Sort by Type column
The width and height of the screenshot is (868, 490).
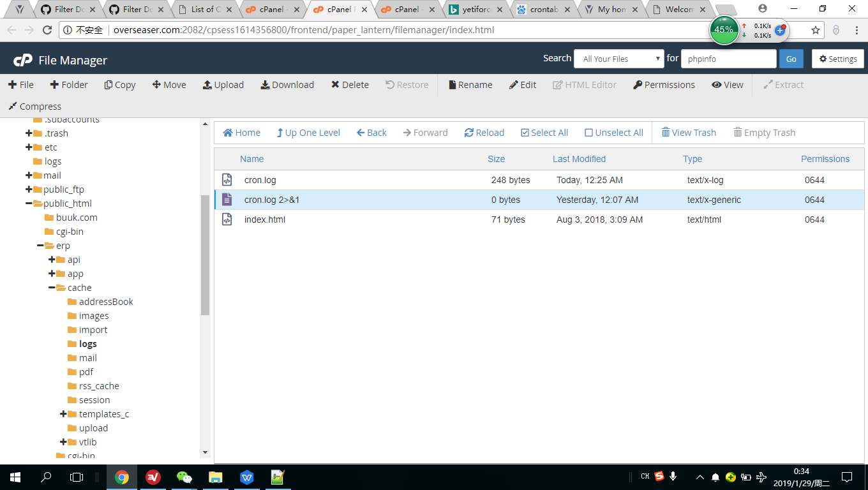point(692,159)
